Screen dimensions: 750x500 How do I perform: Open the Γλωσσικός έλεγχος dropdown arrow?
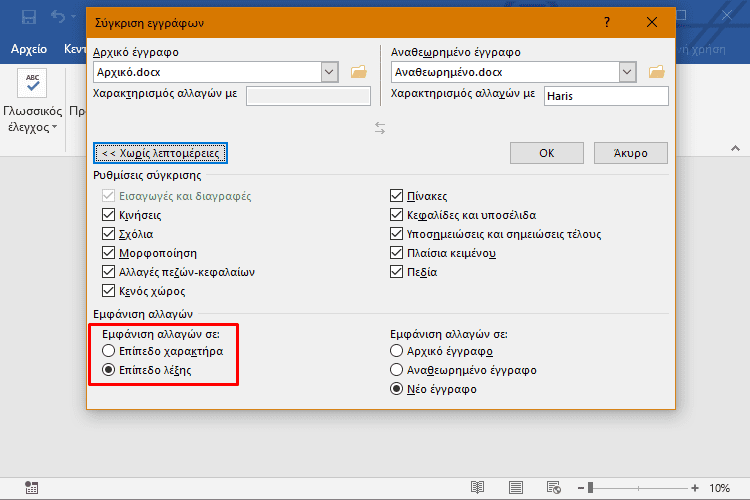54,128
